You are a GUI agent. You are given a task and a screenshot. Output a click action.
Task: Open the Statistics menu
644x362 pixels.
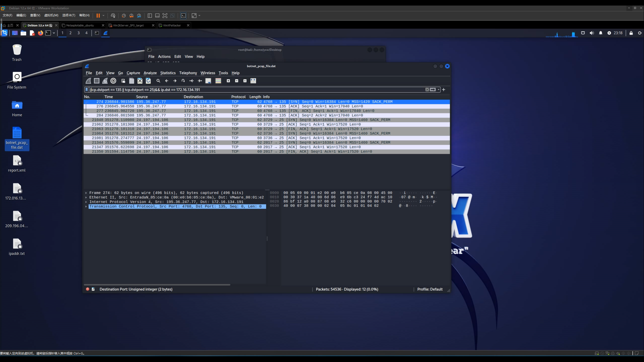pos(168,73)
